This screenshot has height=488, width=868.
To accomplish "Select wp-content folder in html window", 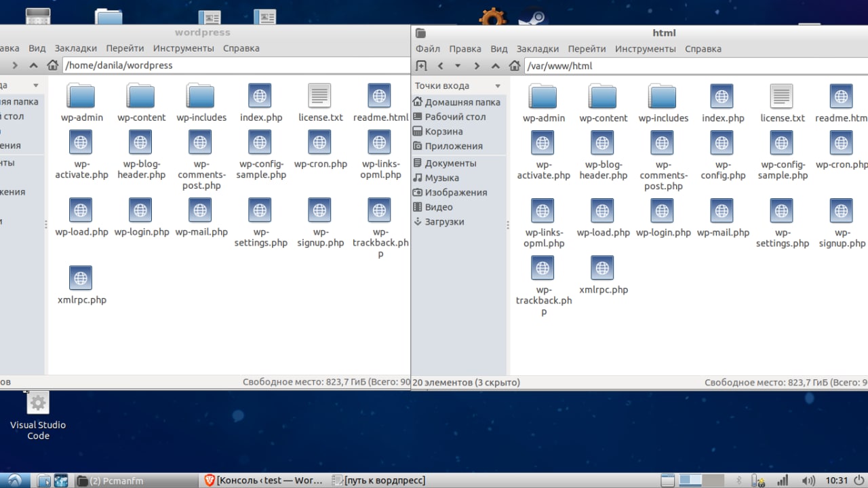I will tap(603, 103).
